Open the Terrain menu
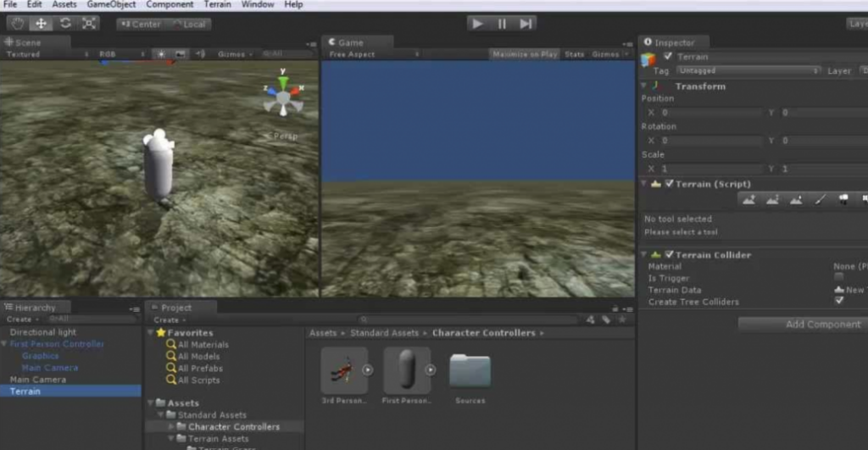The image size is (868, 450). [x=218, y=4]
